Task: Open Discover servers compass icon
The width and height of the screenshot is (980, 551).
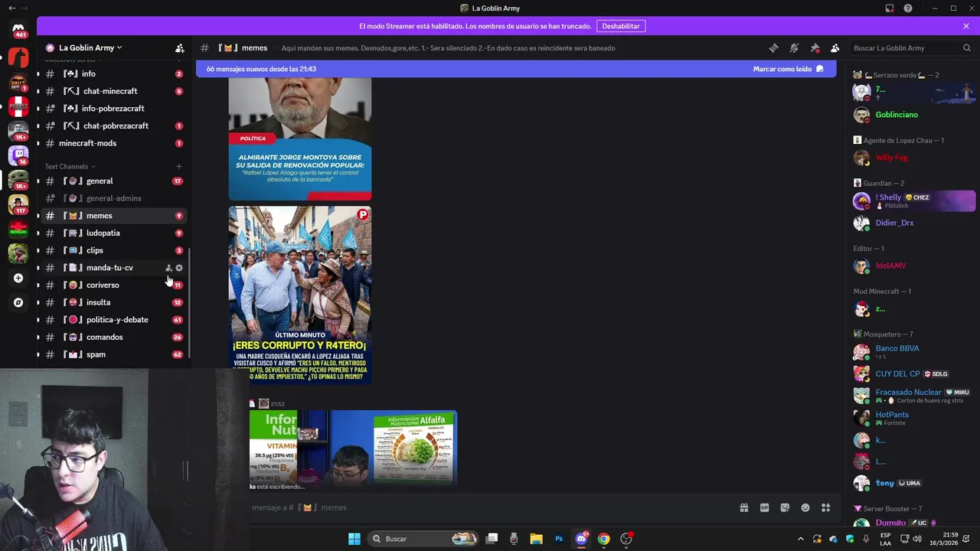Action: 18,302
